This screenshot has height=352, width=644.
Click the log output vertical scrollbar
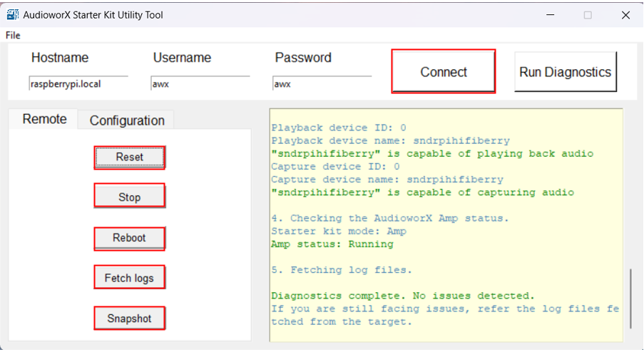pyautogui.click(x=631, y=299)
